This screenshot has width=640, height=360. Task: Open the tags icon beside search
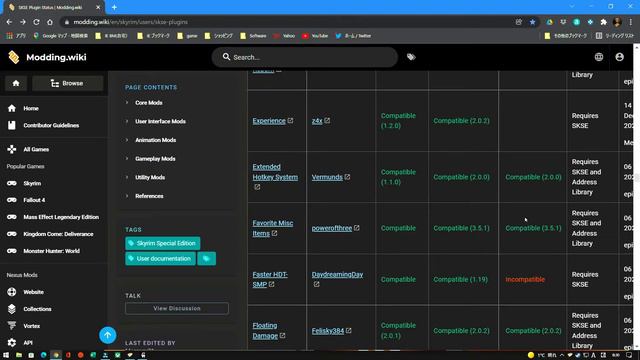click(x=411, y=57)
